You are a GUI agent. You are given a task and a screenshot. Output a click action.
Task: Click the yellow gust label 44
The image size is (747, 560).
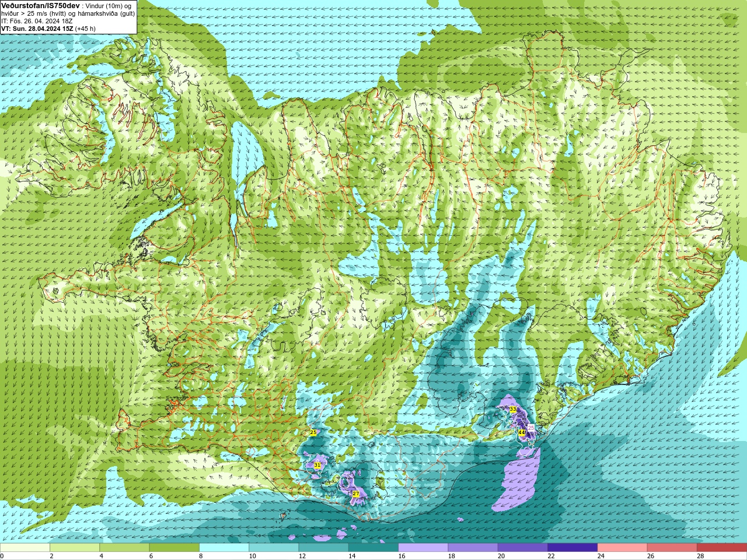coord(522,432)
